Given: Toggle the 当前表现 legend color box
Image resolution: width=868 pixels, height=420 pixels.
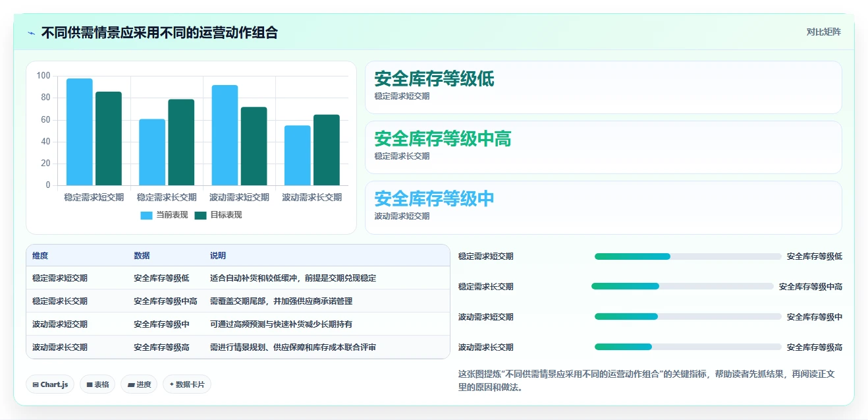Looking at the screenshot, I should pos(147,215).
